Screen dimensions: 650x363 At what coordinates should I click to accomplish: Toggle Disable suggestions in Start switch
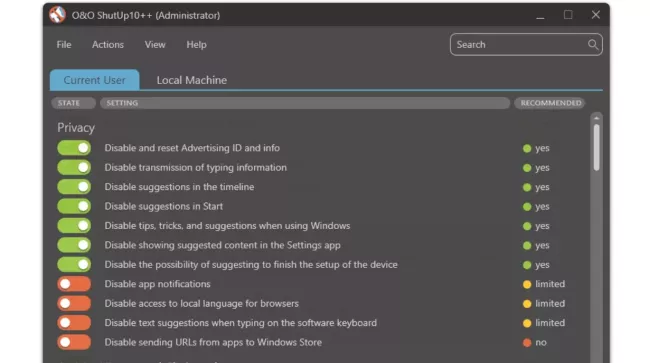[x=74, y=206]
